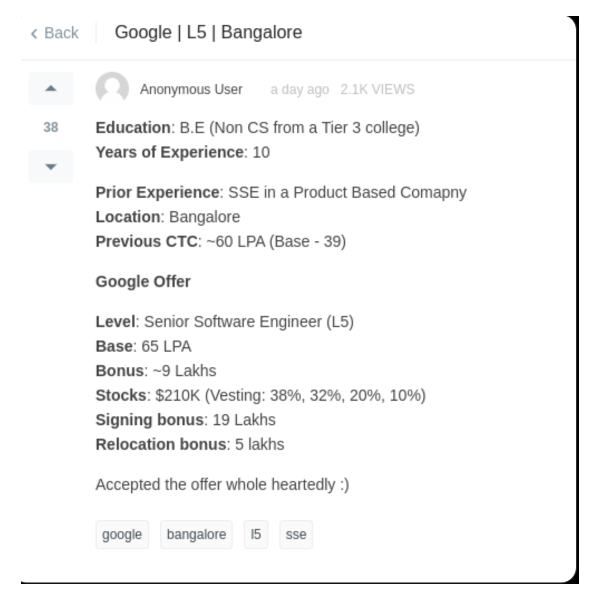Click the post title 'Google | L5 | Bangalore'
Image resolution: width=600 pixels, height=600 pixels.
[208, 33]
